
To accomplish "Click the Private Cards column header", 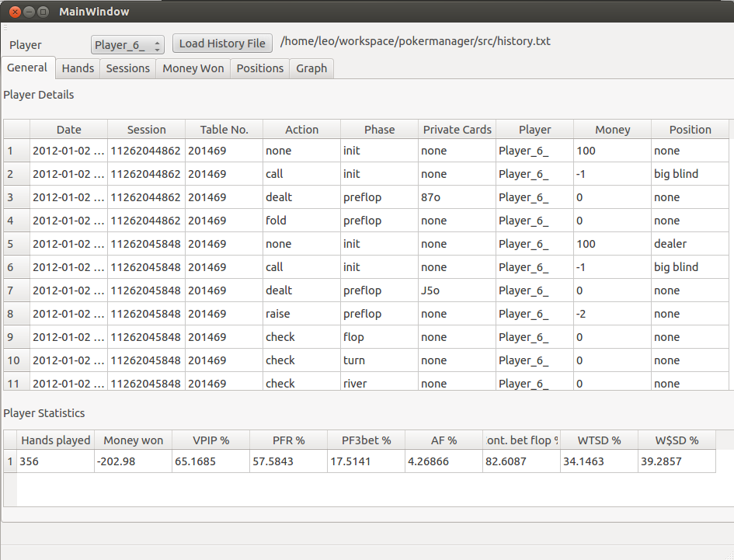I will coord(457,129).
